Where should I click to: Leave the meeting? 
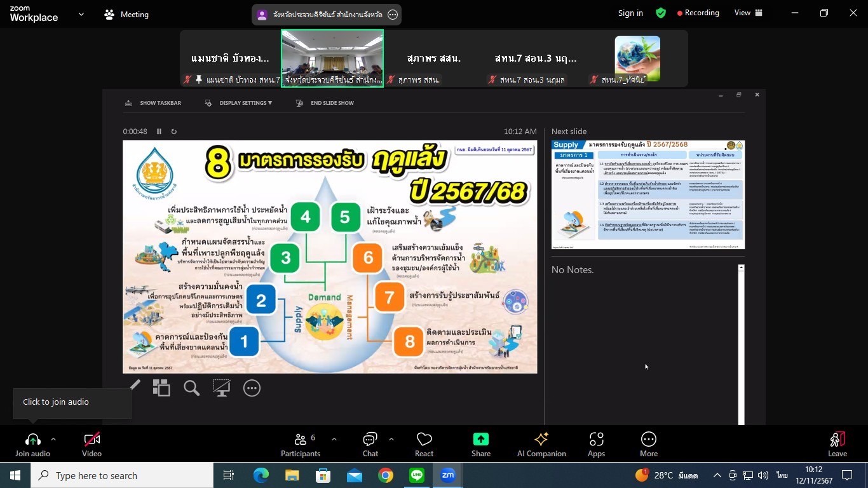point(837,444)
